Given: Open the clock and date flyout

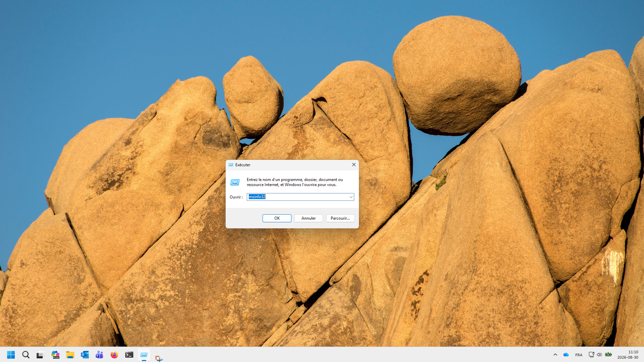Looking at the screenshot, I should 628,355.
